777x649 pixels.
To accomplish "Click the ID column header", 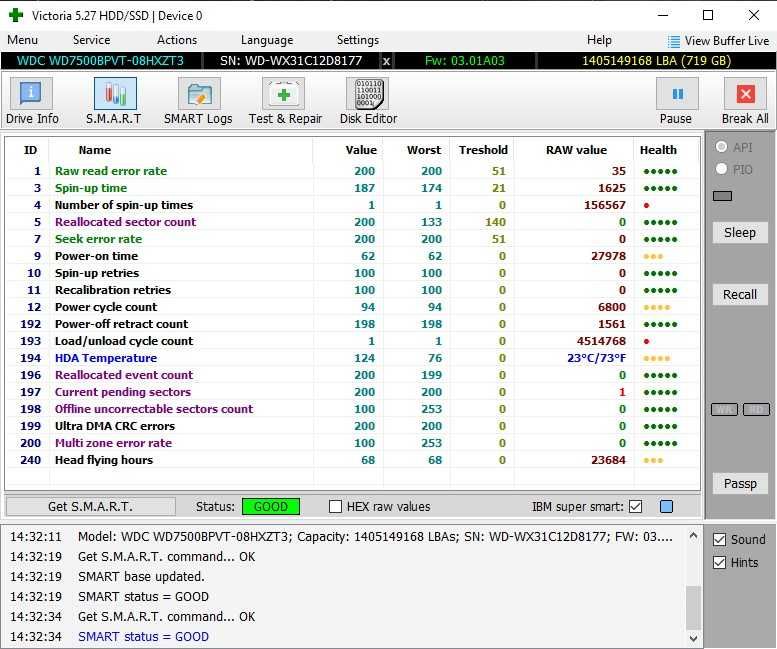I will pos(30,150).
